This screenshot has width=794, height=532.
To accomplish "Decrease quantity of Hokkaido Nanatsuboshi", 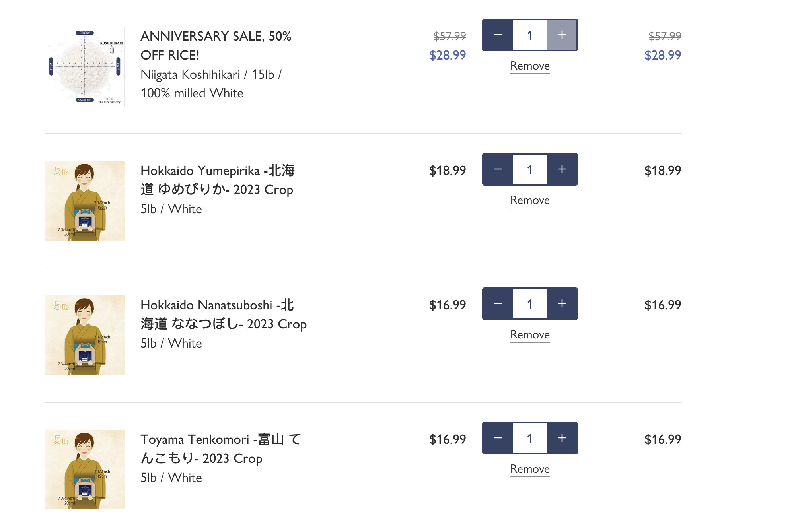I will (x=498, y=304).
